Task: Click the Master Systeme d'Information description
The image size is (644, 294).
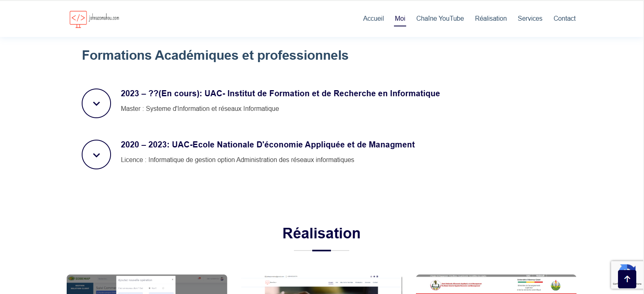Action: tap(200, 109)
